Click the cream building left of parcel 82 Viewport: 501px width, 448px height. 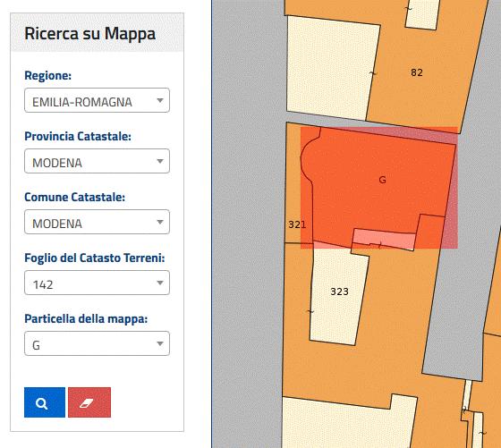click(332, 67)
